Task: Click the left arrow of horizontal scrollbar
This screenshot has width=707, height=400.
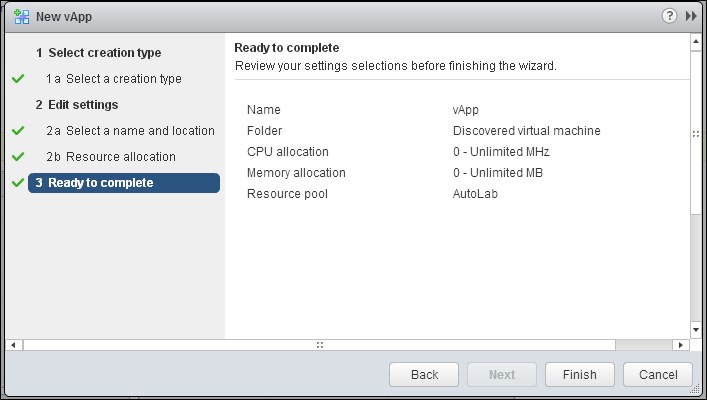Action: 14,345
